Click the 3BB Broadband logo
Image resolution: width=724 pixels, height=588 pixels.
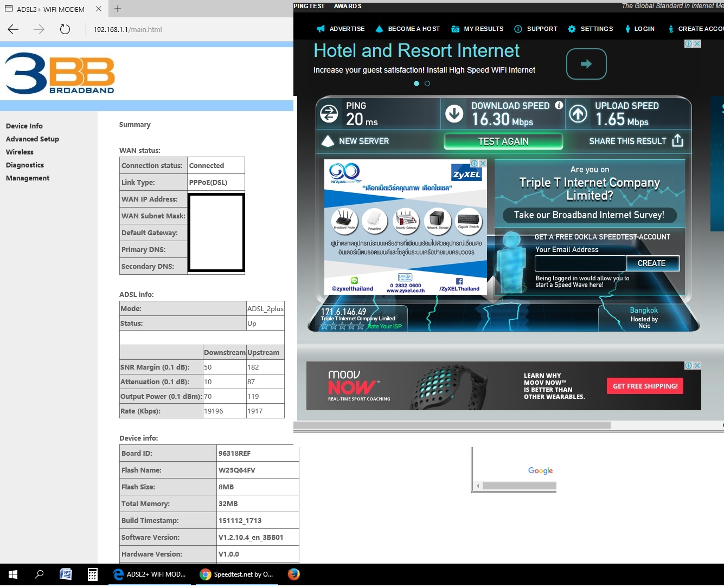click(x=60, y=73)
